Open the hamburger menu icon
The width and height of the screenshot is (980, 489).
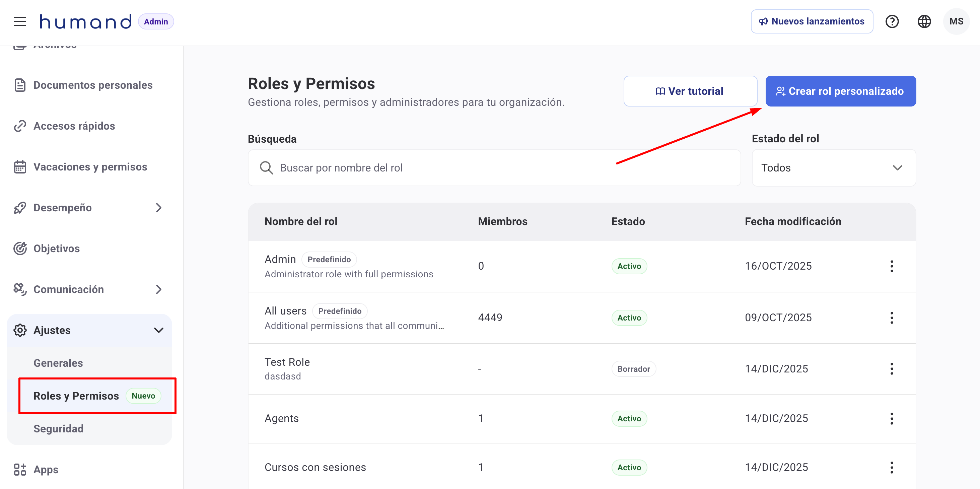coord(20,21)
